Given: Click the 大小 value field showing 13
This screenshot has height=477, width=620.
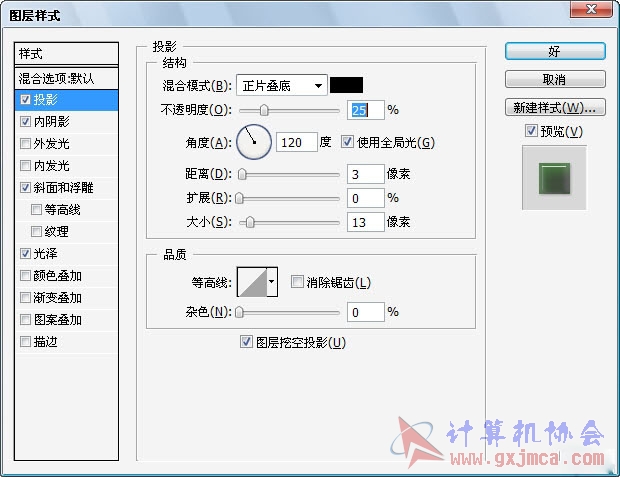Looking at the screenshot, I should point(365,222).
